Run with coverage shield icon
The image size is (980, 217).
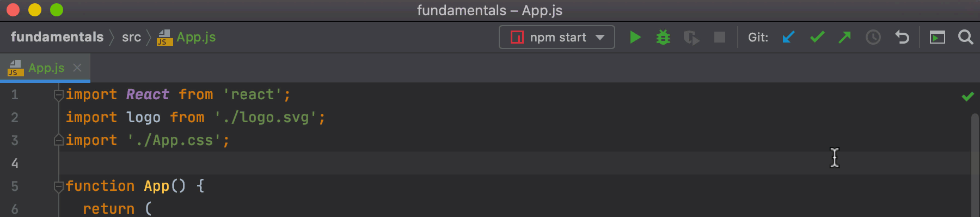[691, 38]
